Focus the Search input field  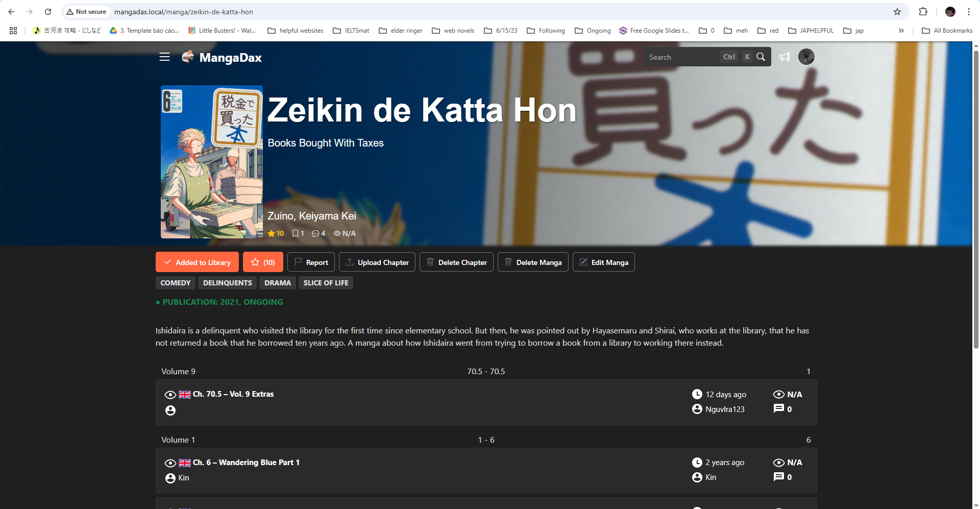click(x=682, y=57)
